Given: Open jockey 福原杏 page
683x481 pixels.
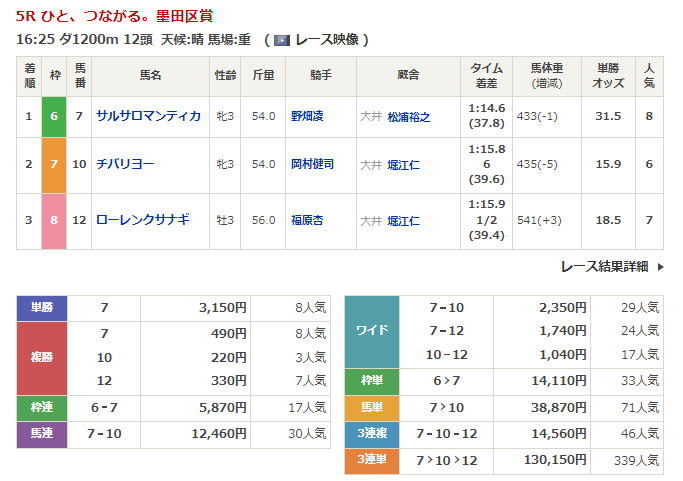Looking at the screenshot, I should pyautogui.click(x=309, y=219).
